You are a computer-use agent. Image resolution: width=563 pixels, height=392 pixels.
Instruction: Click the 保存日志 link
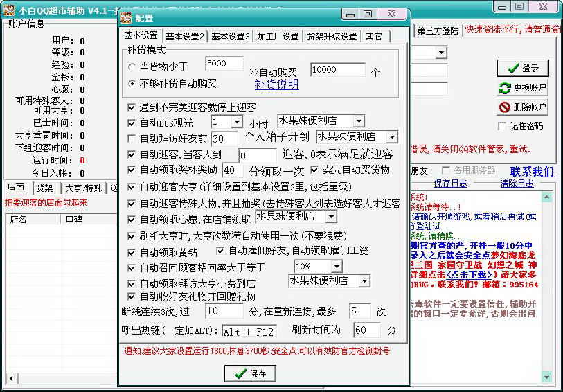451,184
